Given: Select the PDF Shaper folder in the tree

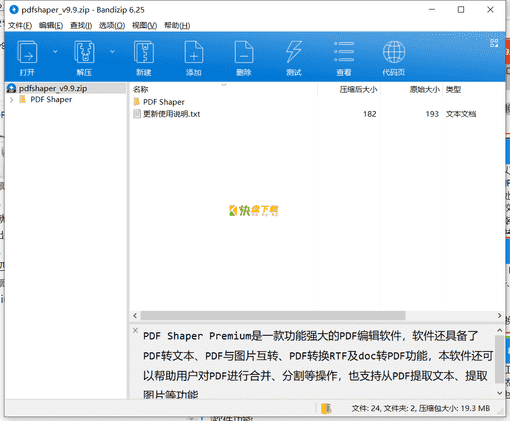Looking at the screenshot, I should tap(51, 100).
